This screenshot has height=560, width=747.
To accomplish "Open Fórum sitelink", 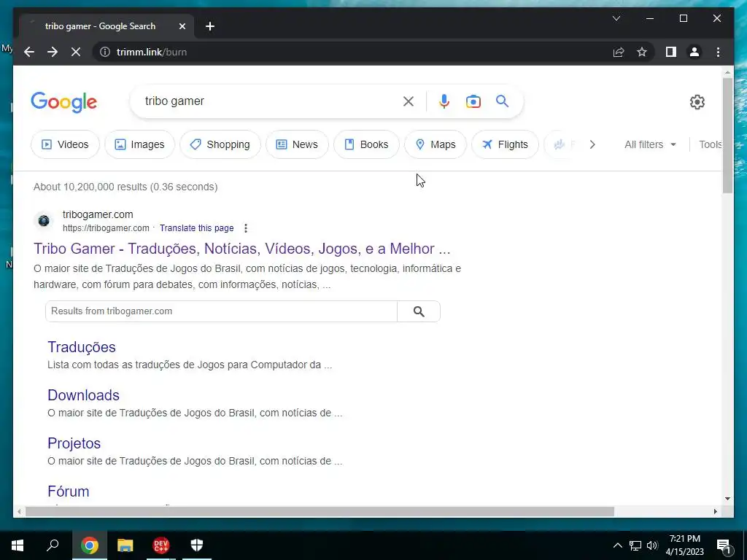I will [68, 491].
